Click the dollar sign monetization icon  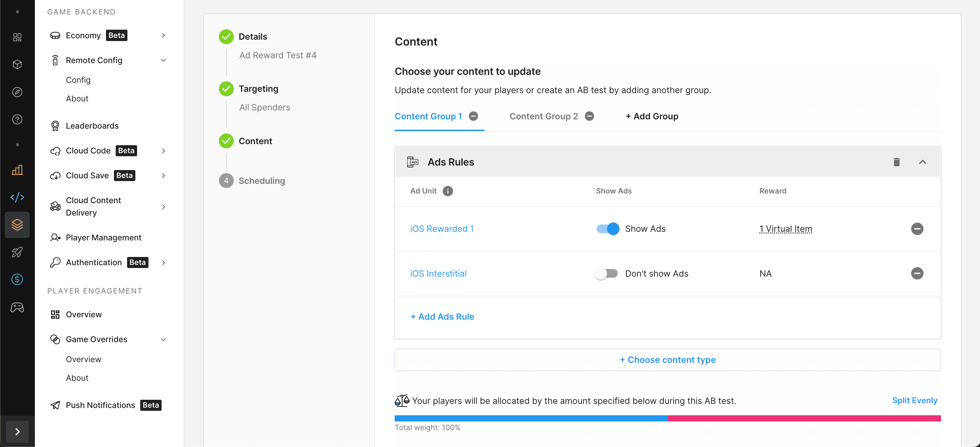[17, 279]
